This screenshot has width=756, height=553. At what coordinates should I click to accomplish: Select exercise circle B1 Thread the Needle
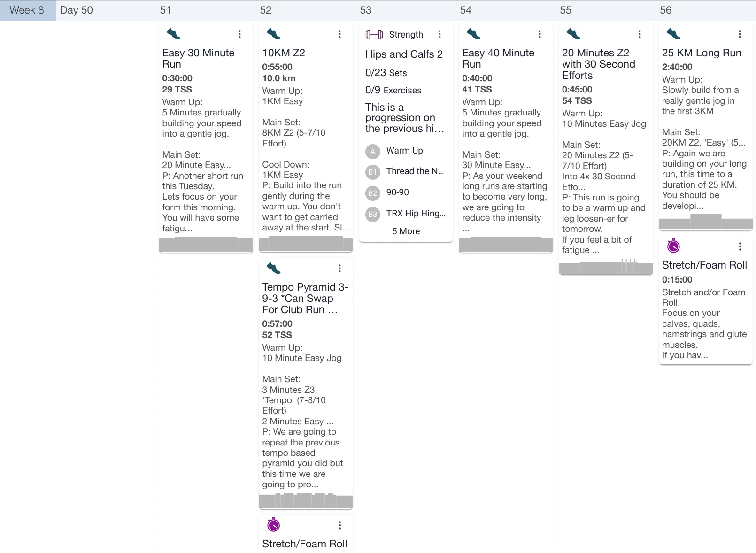click(373, 172)
